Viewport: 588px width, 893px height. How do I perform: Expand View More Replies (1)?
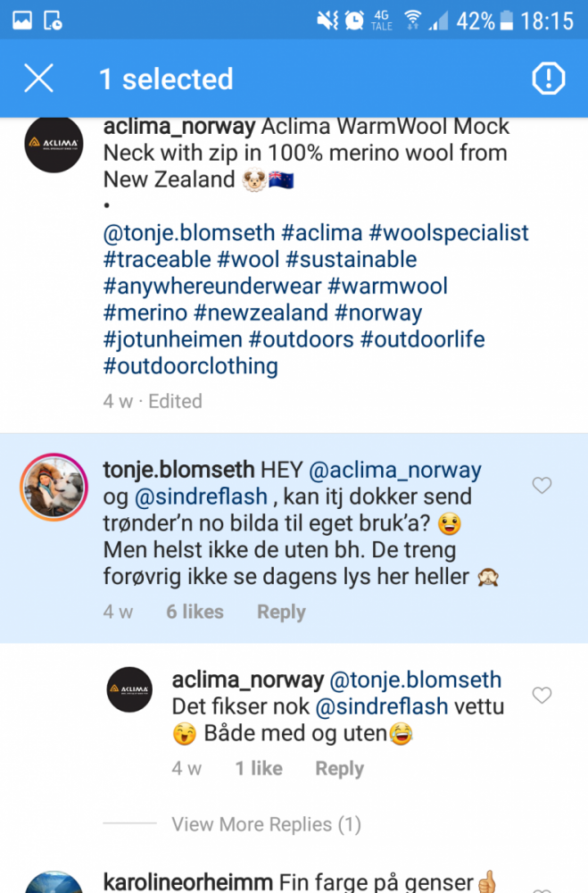click(x=266, y=824)
